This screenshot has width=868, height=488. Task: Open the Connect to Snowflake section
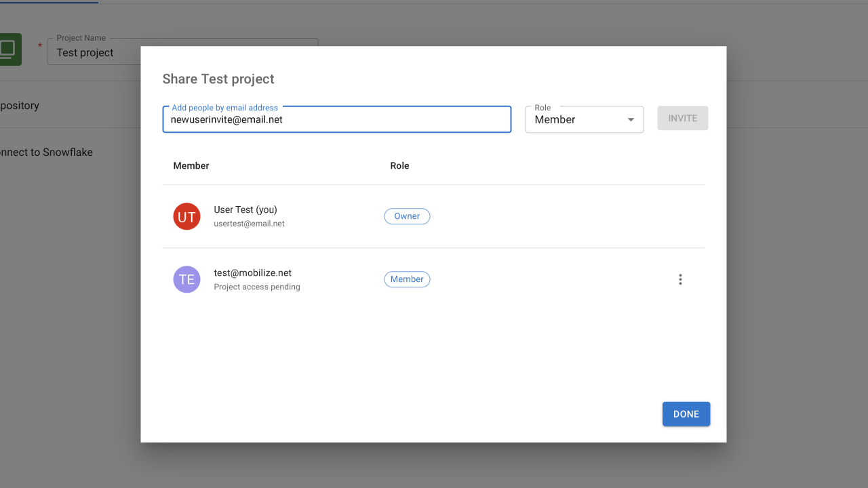click(x=46, y=152)
